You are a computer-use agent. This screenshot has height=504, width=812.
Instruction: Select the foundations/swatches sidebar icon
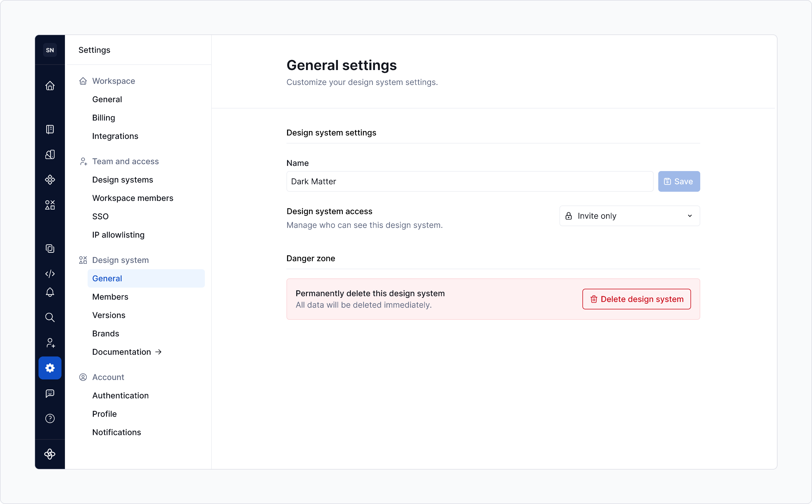(50, 154)
